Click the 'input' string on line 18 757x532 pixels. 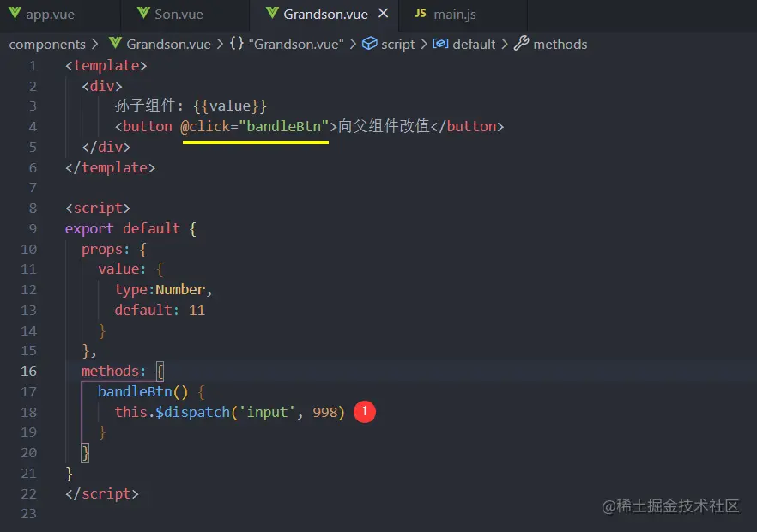tap(268, 412)
